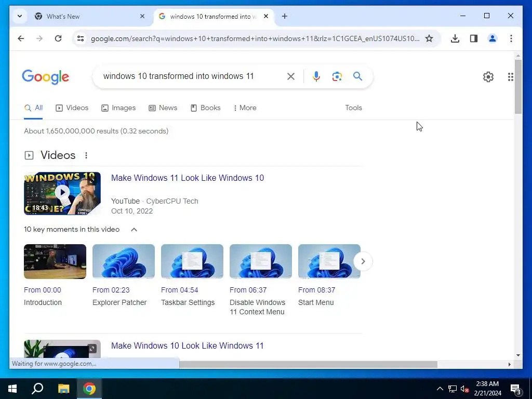Open the Windows notification center
This screenshot has height=399, width=532.
(x=516, y=389)
